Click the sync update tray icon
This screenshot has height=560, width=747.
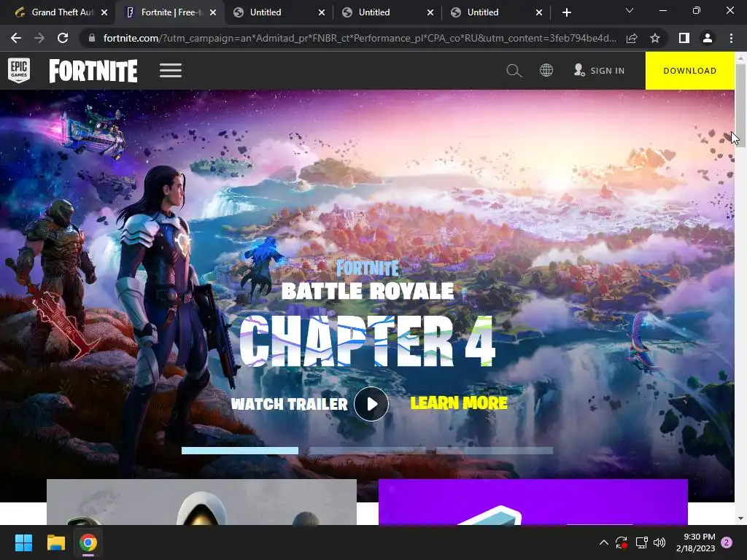point(622,542)
